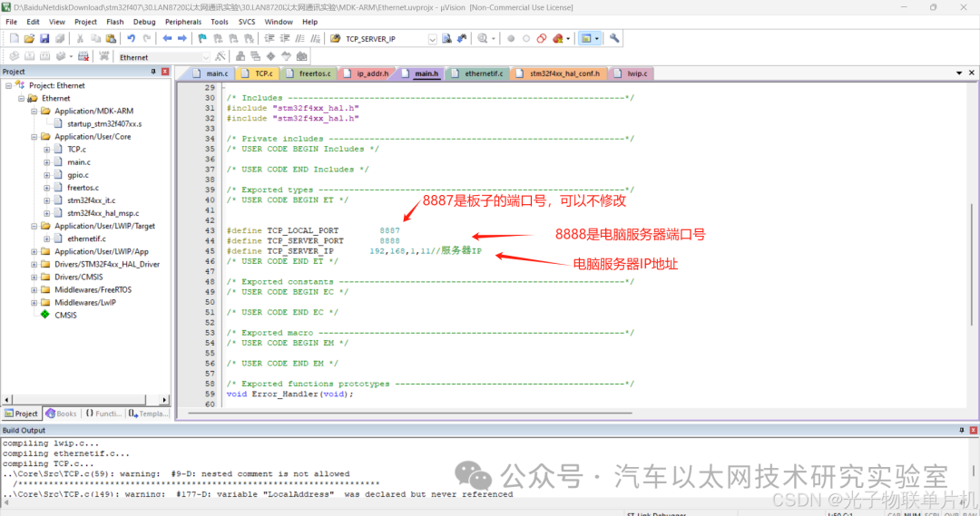Open window layout selector icon
This screenshot has height=516, width=980.
tap(590, 39)
